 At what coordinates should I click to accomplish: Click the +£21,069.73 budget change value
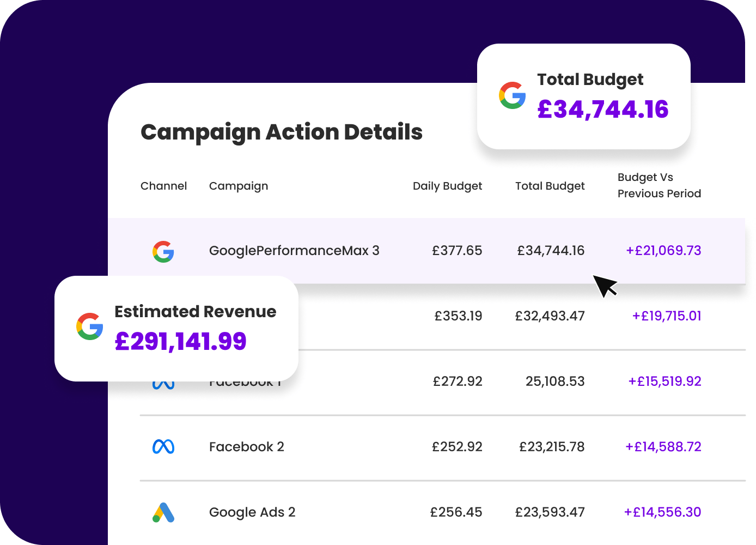pyautogui.click(x=663, y=251)
